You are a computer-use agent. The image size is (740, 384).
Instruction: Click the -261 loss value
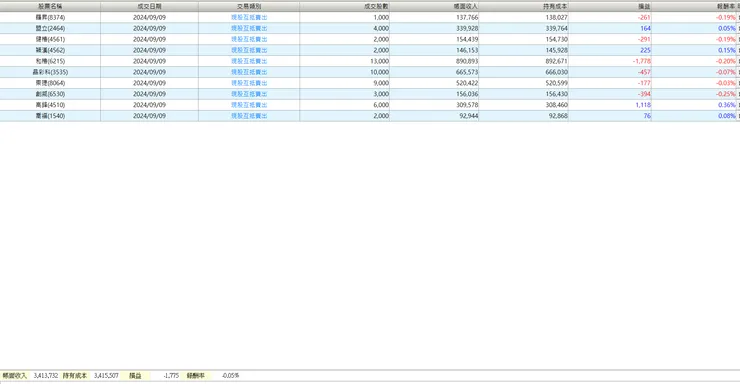click(x=644, y=17)
